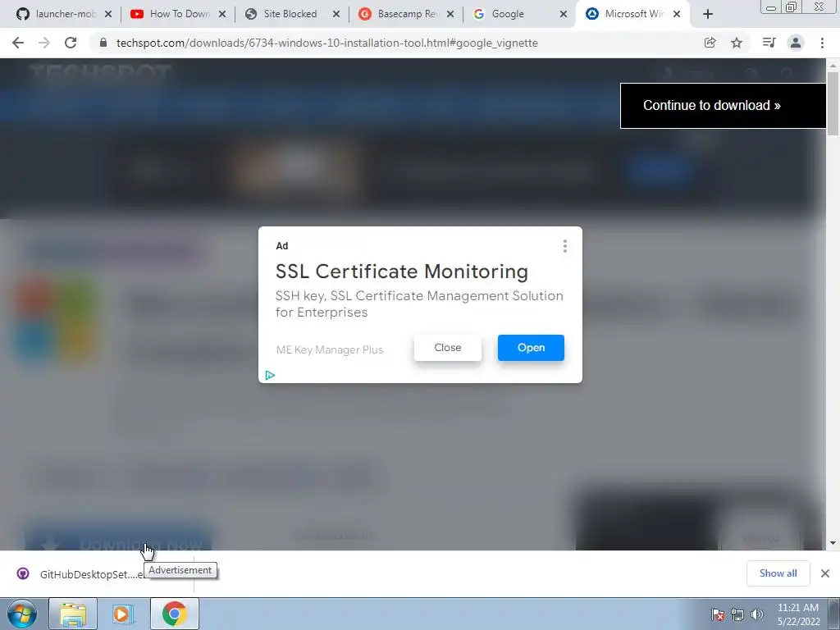Click the ME Key Manager Plus label
This screenshot has width=840, height=630.
pos(330,349)
